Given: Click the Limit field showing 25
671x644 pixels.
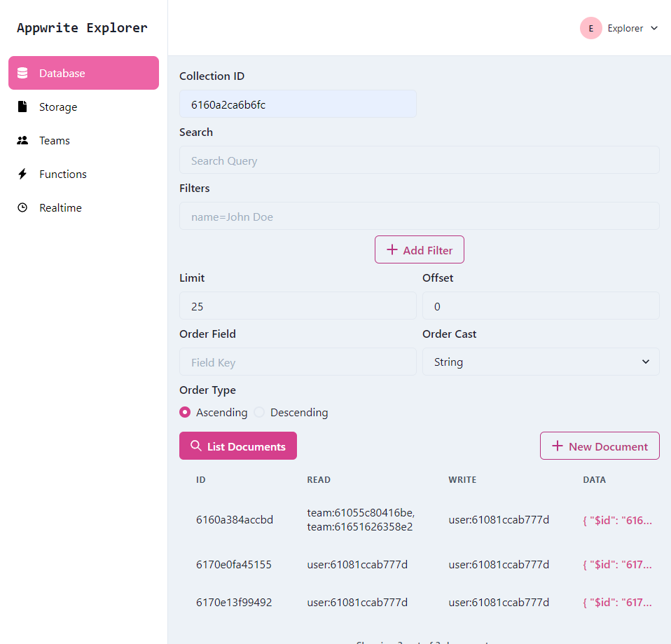Looking at the screenshot, I should point(298,306).
